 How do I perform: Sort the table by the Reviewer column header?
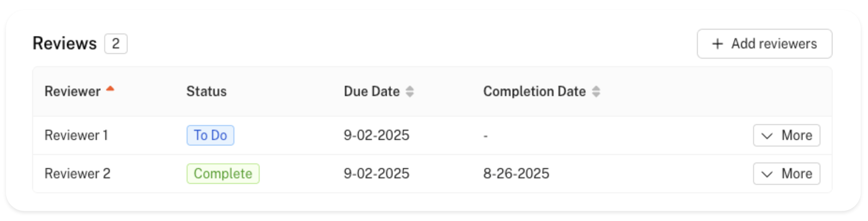pyautogui.click(x=72, y=91)
